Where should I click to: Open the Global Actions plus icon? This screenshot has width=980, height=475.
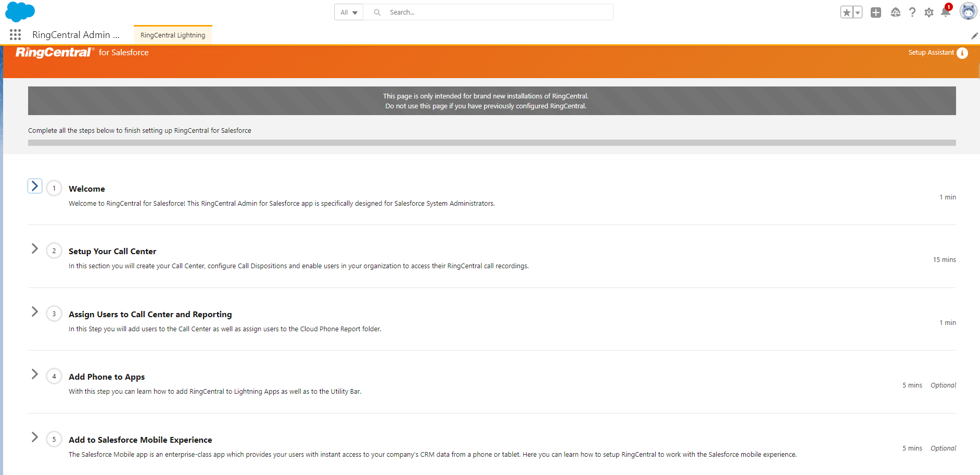(x=876, y=12)
